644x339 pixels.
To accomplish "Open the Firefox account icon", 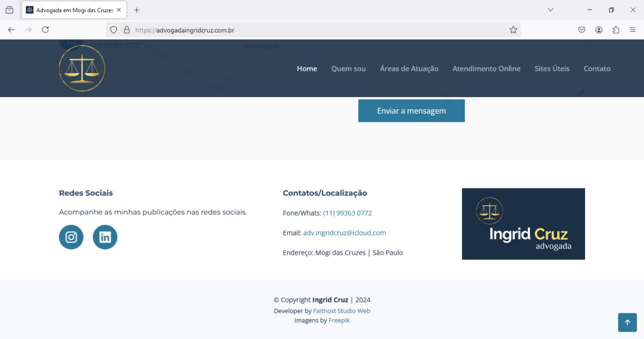I will click(599, 30).
